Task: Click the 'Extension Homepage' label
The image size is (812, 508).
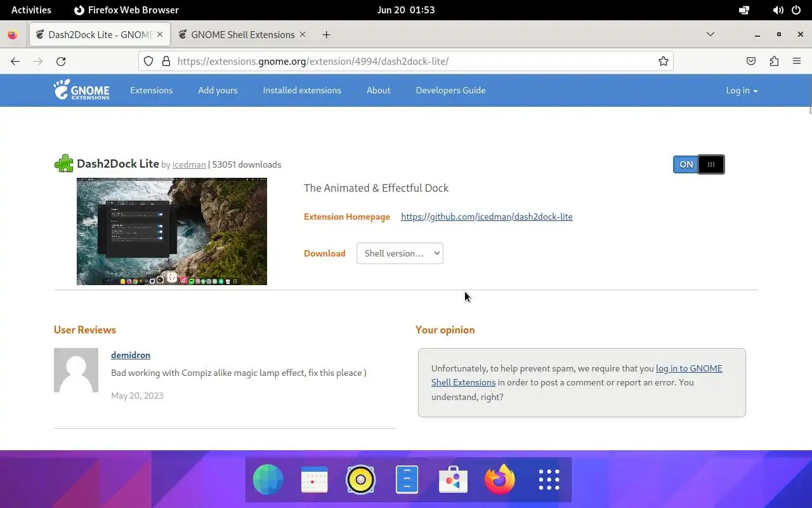Action: (347, 217)
